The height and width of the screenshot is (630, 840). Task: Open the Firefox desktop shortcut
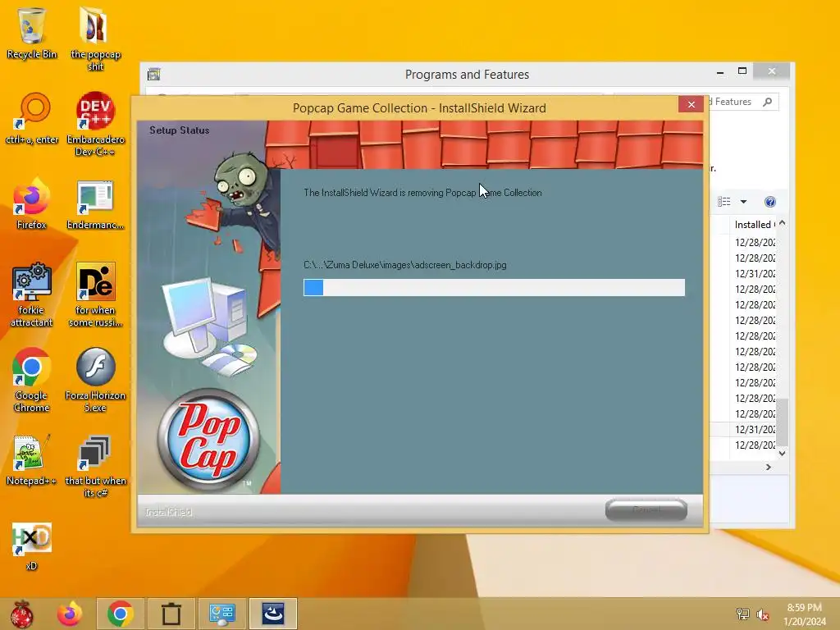pyautogui.click(x=32, y=204)
